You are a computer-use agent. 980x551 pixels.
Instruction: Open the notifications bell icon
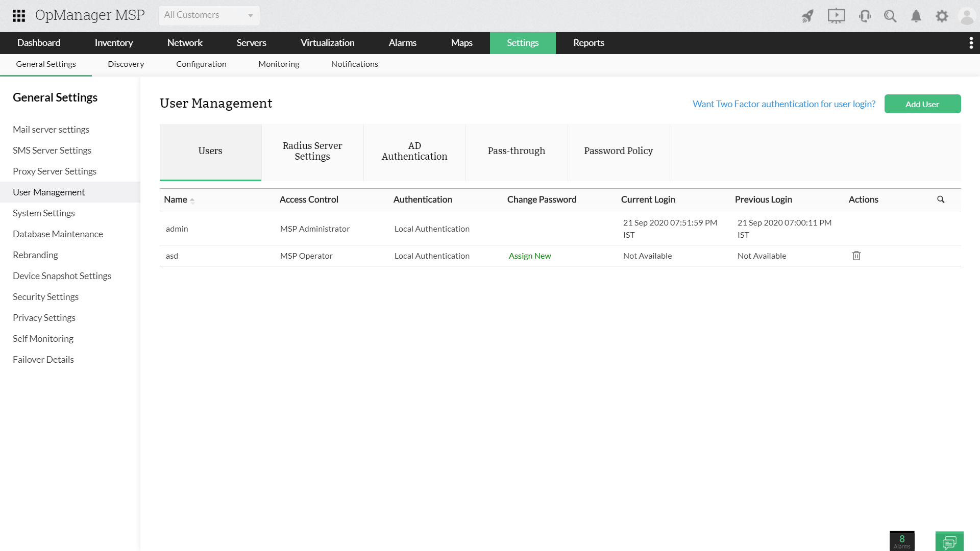[916, 16]
